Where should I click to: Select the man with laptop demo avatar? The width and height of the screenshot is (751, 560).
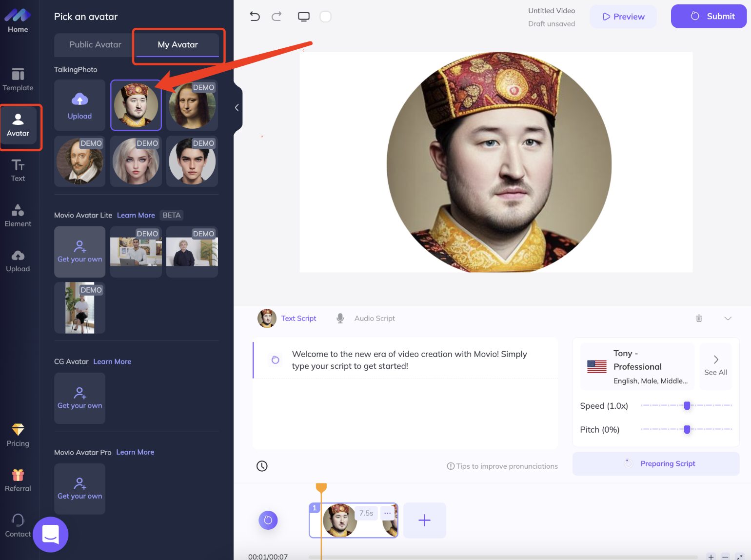tap(136, 252)
